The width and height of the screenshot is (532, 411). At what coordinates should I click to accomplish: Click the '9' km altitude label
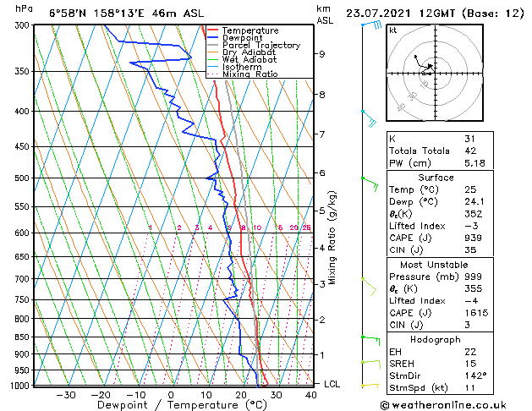[x=322, y=54]
